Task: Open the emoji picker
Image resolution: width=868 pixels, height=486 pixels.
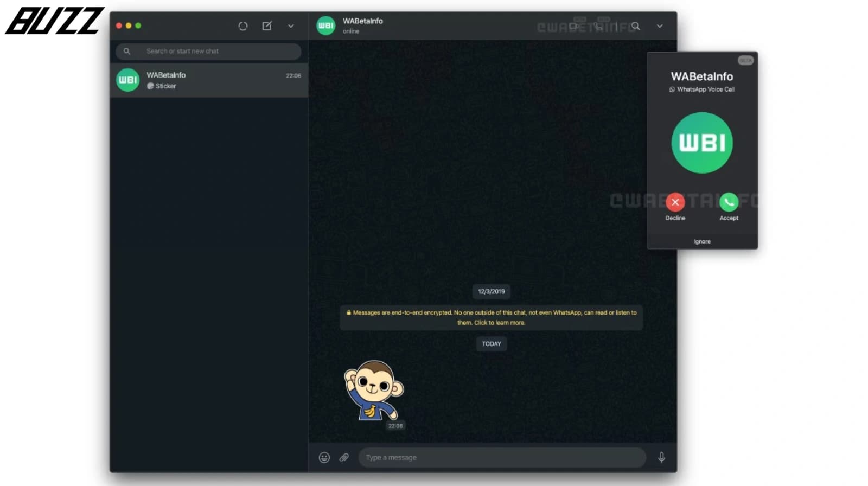Action: click(x=324, y=458)
